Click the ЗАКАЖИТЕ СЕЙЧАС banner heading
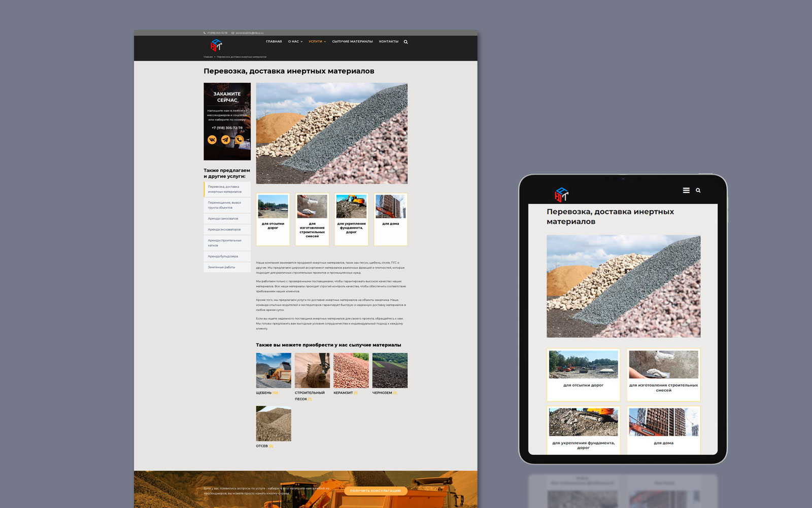This screenshot has width=812, height=508. 227,97
